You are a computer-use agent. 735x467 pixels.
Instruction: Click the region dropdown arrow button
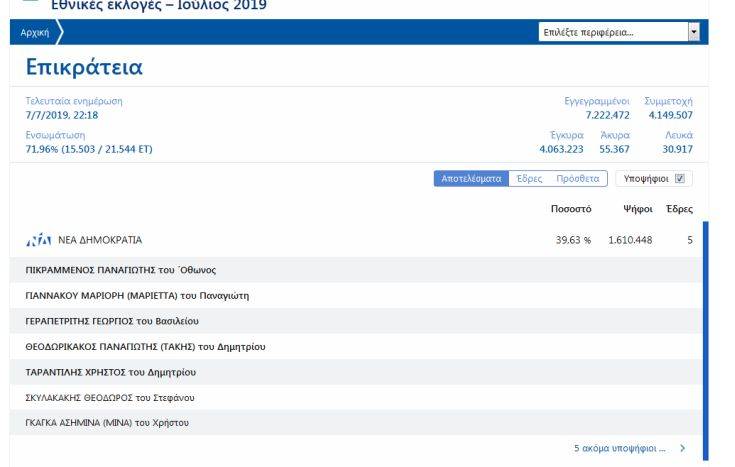[x=694, y=32]
